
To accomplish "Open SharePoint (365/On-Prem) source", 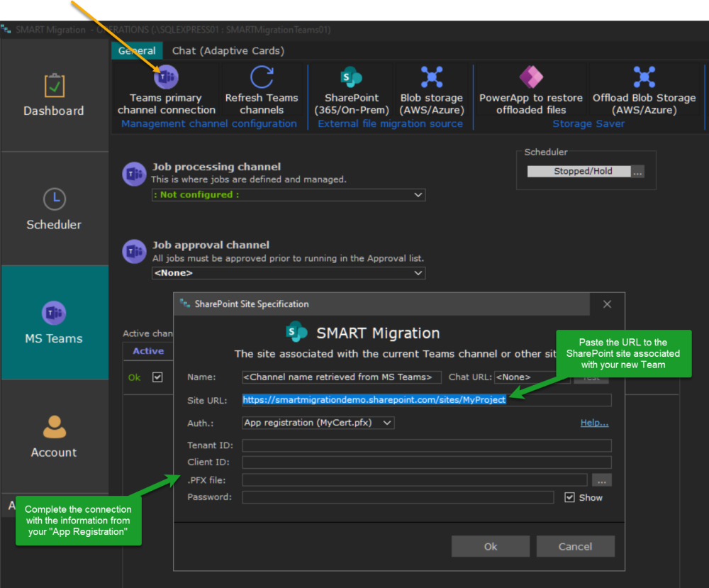I will 352,90.
